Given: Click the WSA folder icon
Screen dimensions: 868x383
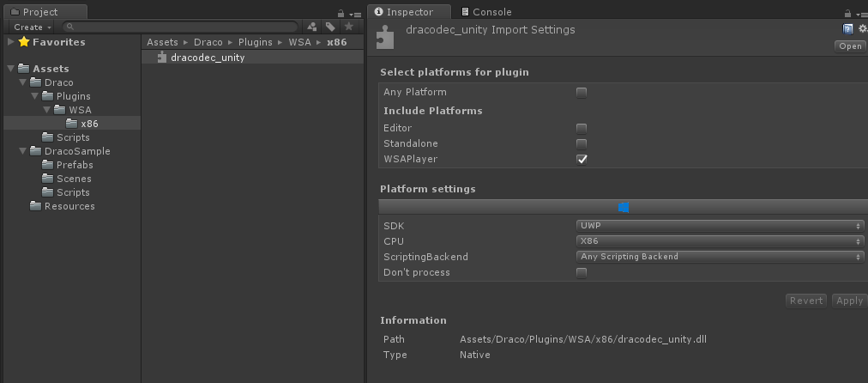Looking at the screenshot, I should (x=60, y=110).
